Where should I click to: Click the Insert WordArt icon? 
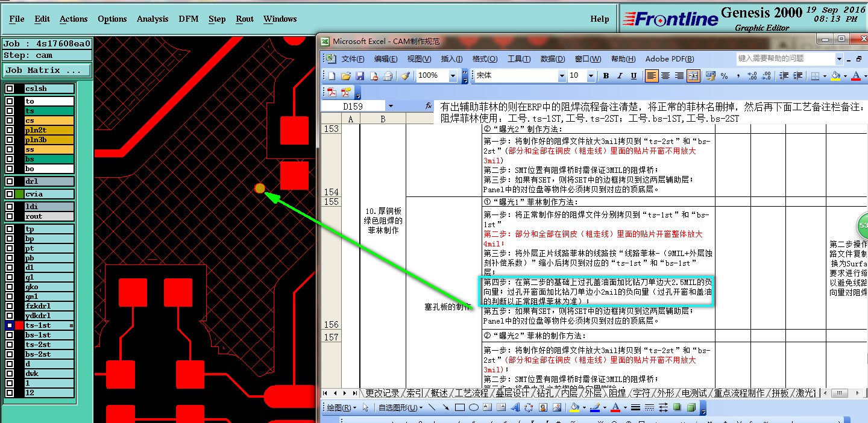pyautogui.click(x=516, y=408)
